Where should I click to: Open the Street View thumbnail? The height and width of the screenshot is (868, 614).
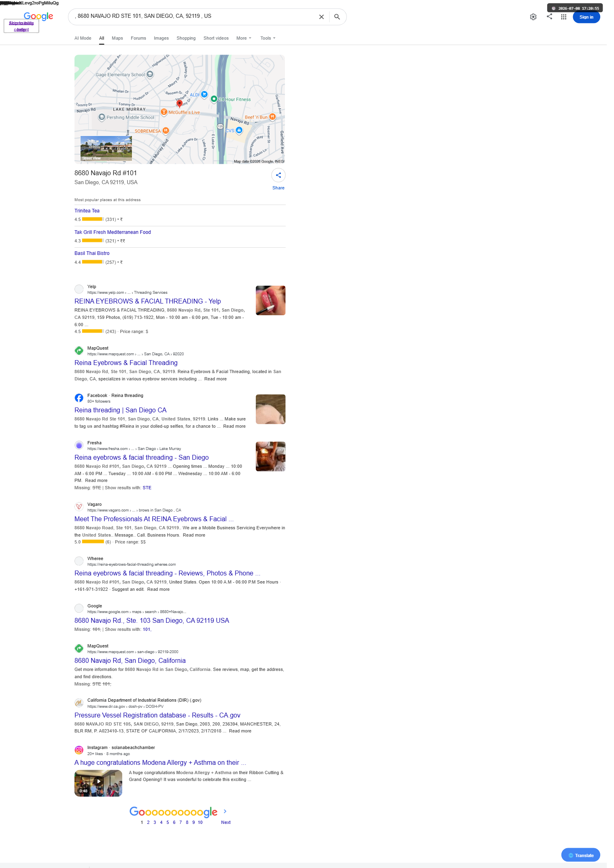tap(106, 149)
